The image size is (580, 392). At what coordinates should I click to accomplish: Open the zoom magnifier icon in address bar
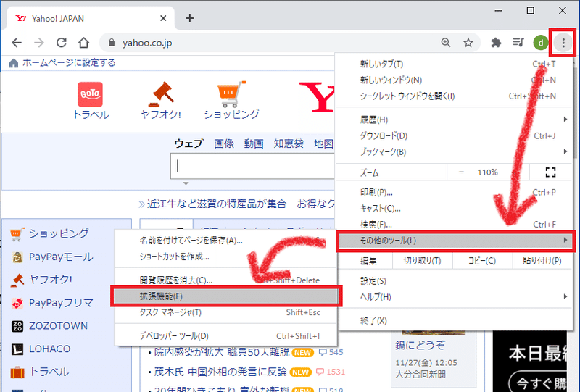[446, 43]
